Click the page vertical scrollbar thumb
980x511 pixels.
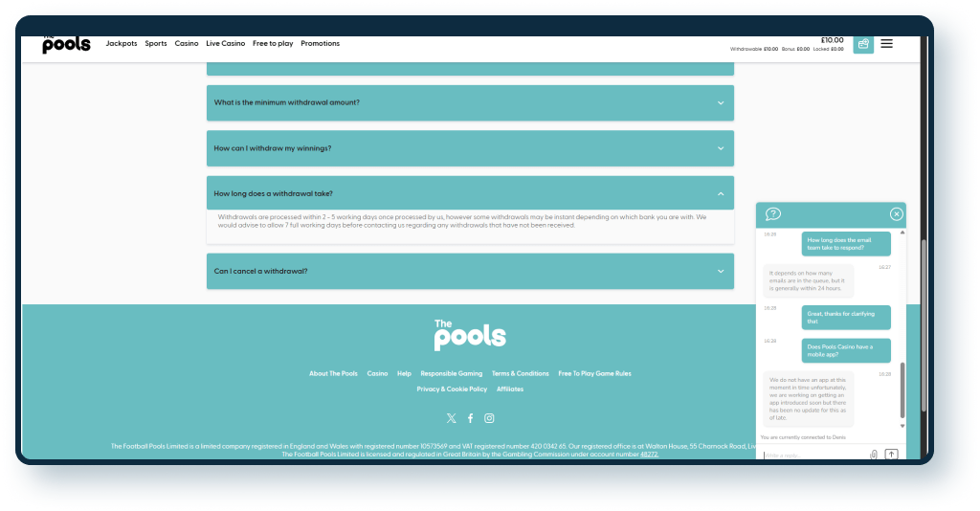tap(924, 324)
